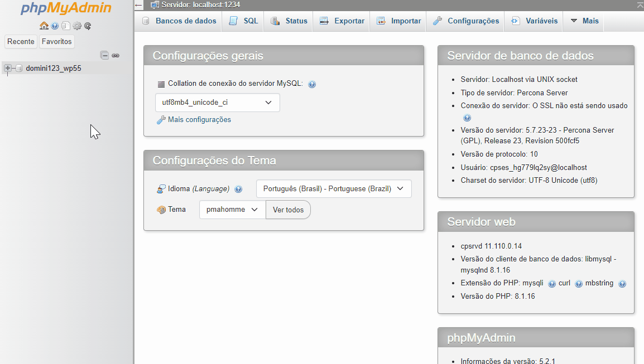Click Tema palette icon

tap(161, 210)
